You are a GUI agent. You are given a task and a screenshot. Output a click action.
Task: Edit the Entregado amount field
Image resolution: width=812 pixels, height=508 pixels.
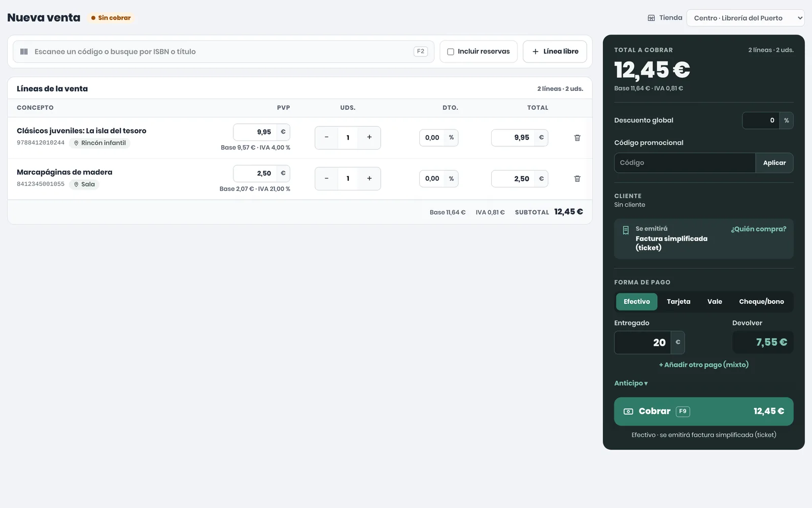(642, 343)
